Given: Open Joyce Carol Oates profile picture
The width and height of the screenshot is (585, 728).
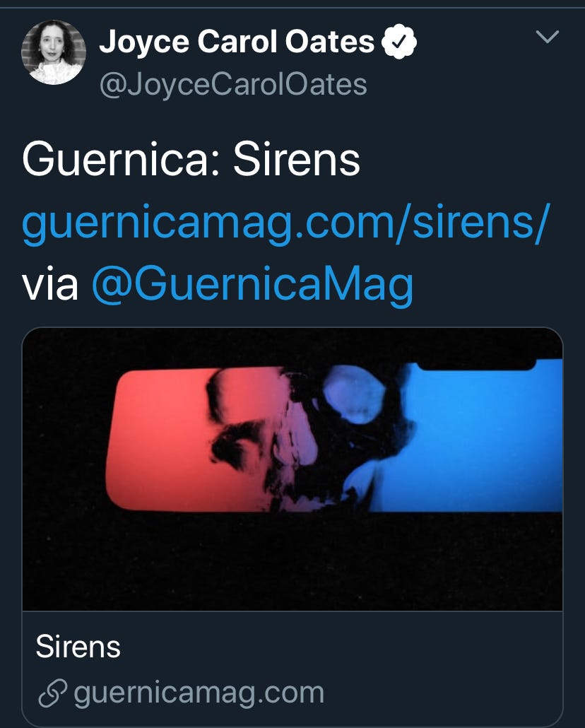Looking at the screenshot, I should tap(54, 52).
